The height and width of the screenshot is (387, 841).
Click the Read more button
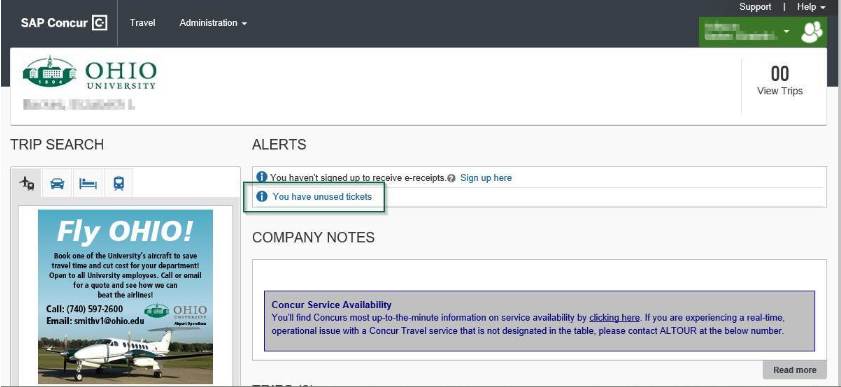click(x=794, y=370)
